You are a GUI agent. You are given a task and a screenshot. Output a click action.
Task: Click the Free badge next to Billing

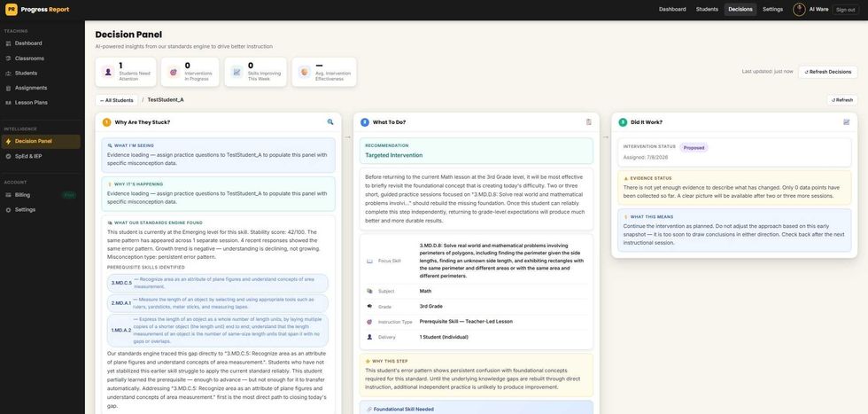pos(69,195)
